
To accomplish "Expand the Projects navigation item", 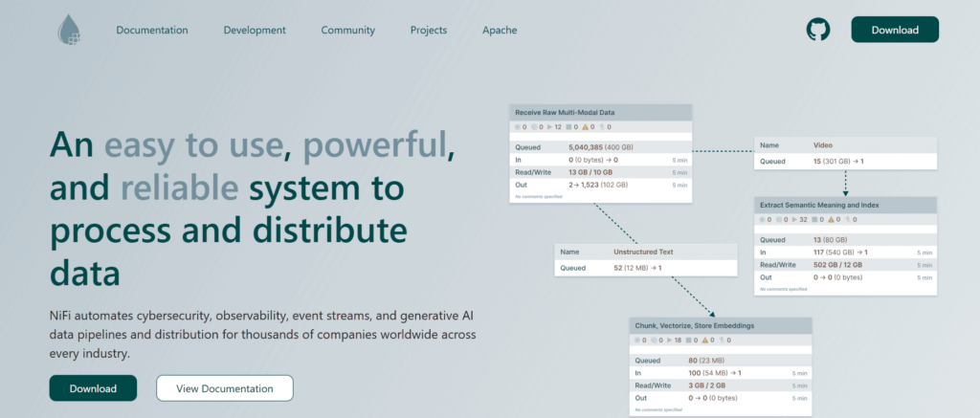I will (x=429, y=30).
